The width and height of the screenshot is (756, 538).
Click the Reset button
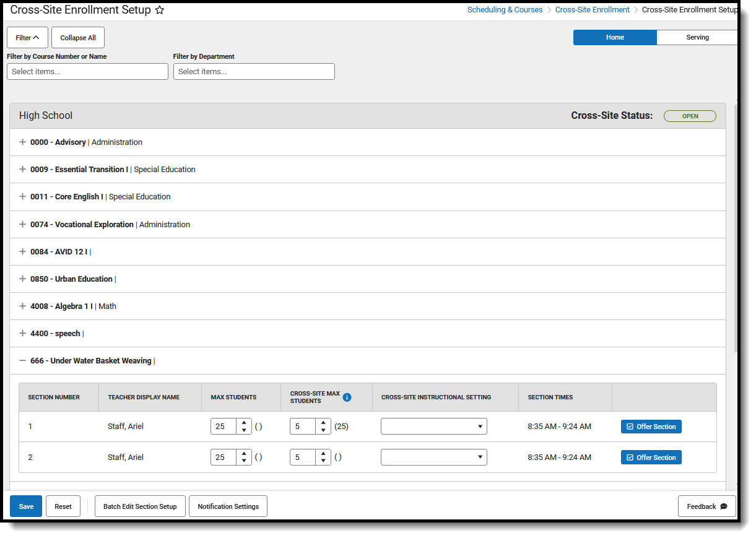(63, 506)
